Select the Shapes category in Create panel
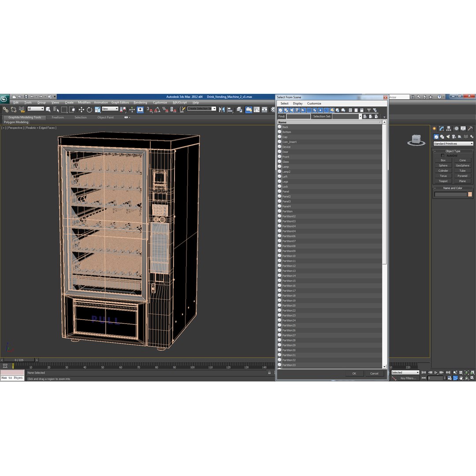Viewport: 476px width, 476px height. point(442,137)
